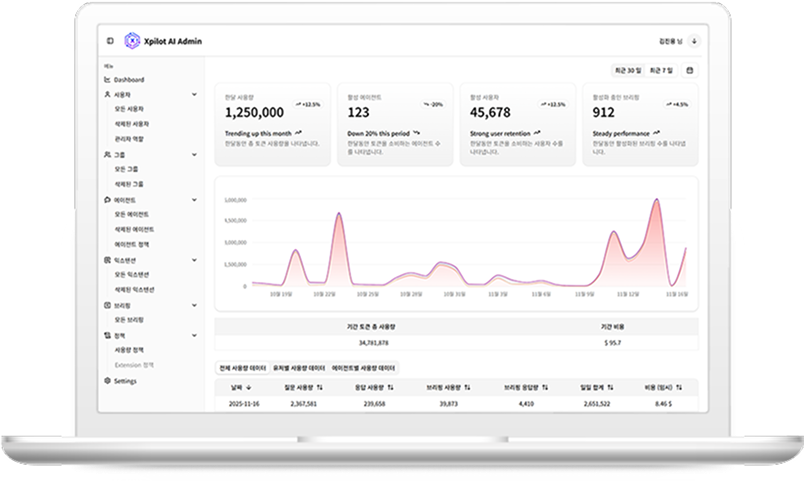Toggle the sidebar collapse icon
This screenshot has height=486, width=804.
110,41
